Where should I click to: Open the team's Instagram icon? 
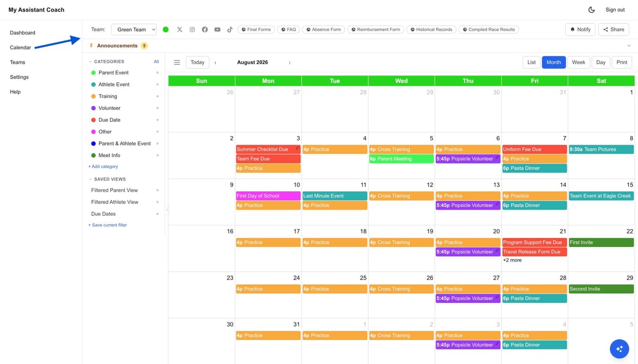click(192, 30)
